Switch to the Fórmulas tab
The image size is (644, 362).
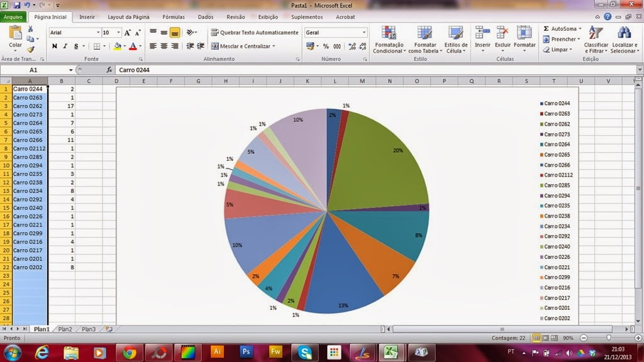174,17
